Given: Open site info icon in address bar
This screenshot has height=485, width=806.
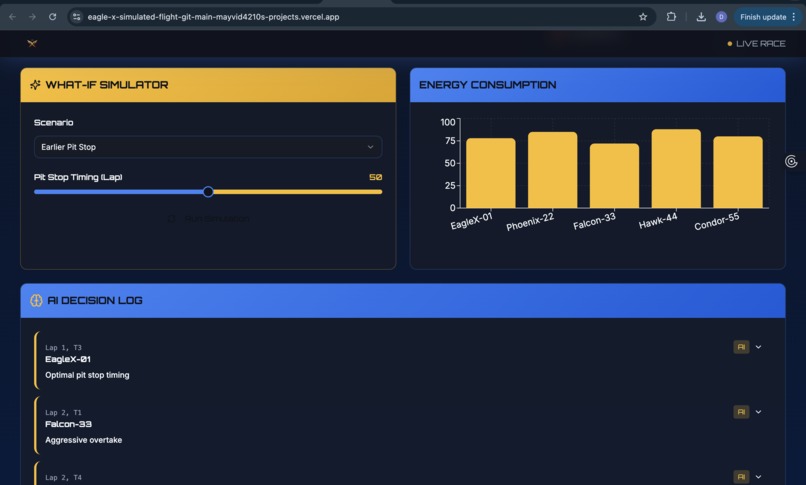Looking at the screenshot, I should [x=76, y=17].
